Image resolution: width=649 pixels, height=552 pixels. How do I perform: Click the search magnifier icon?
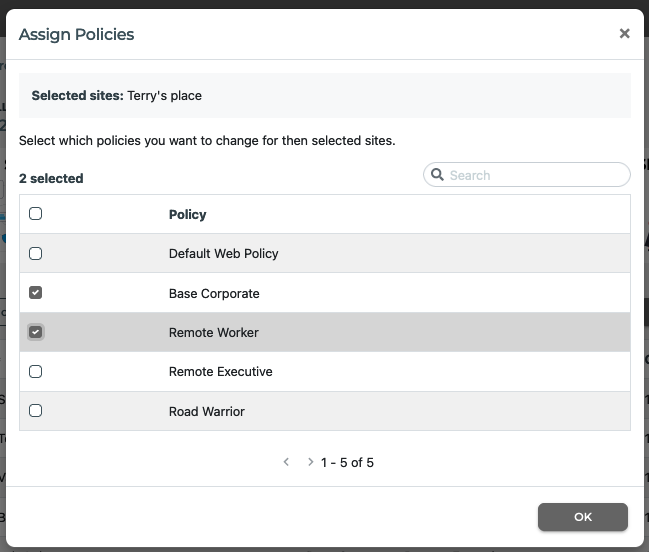pos(437,175)
